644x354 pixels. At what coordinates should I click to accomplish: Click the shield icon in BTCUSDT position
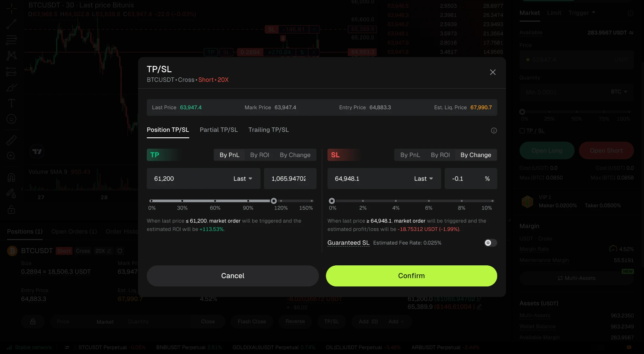click(x=120, y=251)
